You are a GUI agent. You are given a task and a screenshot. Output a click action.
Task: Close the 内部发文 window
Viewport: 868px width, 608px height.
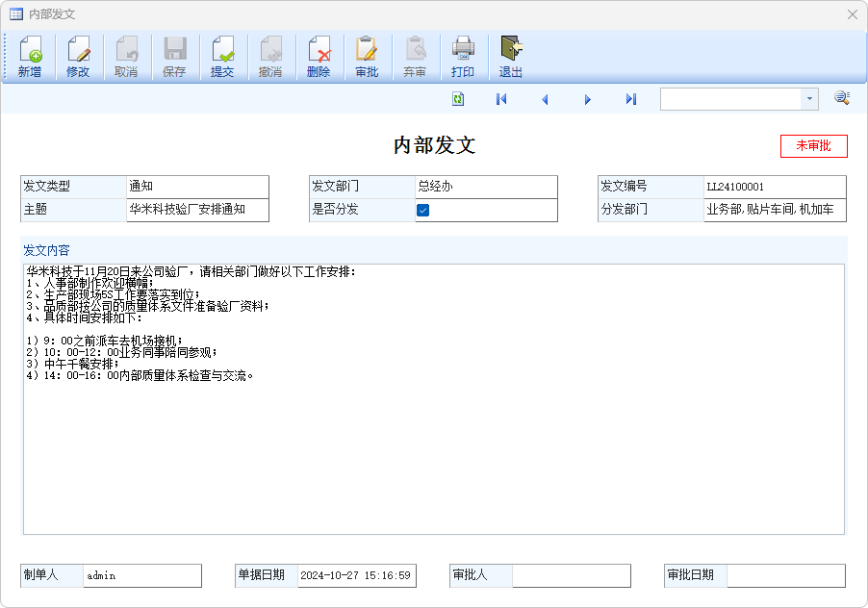pyautogui.click(x=853, y=14)
